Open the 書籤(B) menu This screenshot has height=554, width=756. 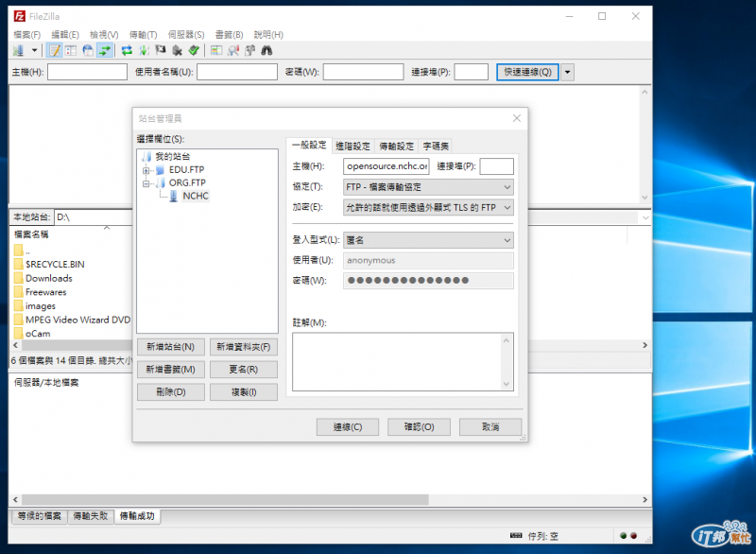point(229,35)
